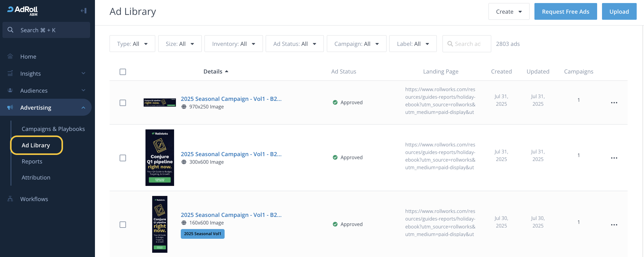Open more options for the 970x250 ad
The height and width of the screenshot is (257, 644).
coord(614,103)
